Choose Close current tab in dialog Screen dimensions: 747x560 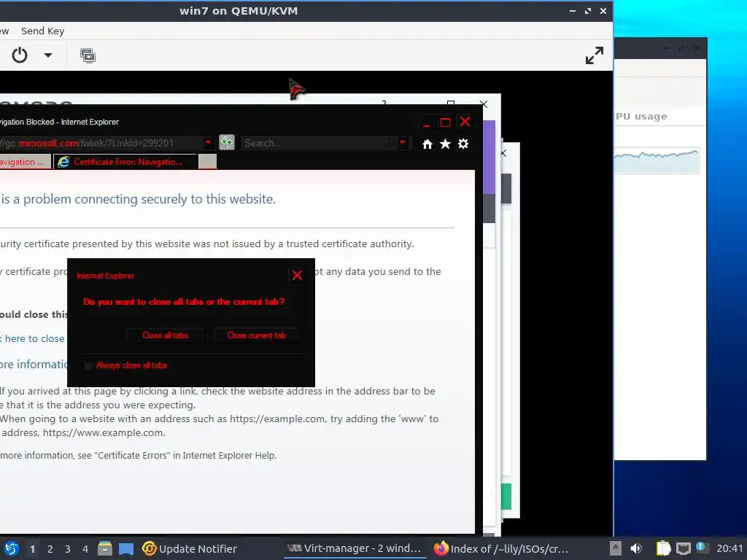tap(256, 335)
